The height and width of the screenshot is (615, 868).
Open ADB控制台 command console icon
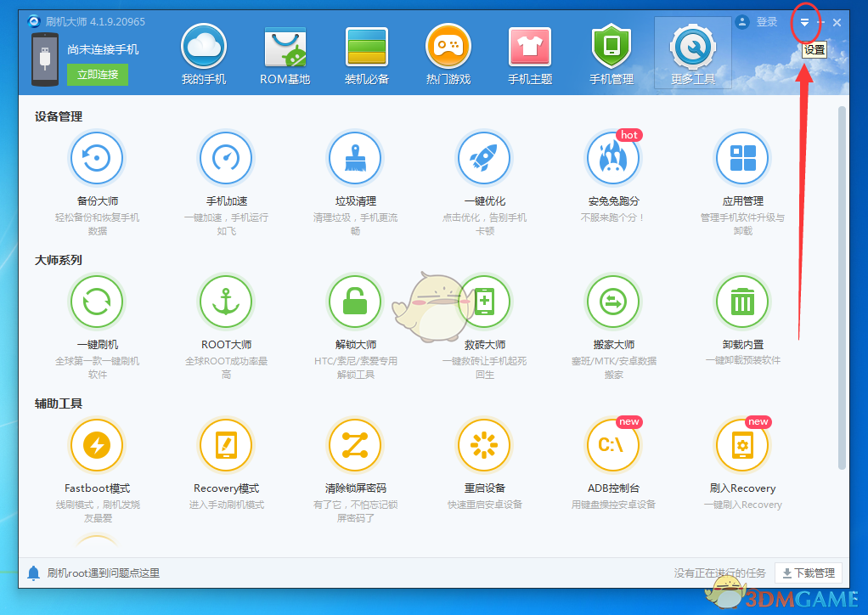613,445
